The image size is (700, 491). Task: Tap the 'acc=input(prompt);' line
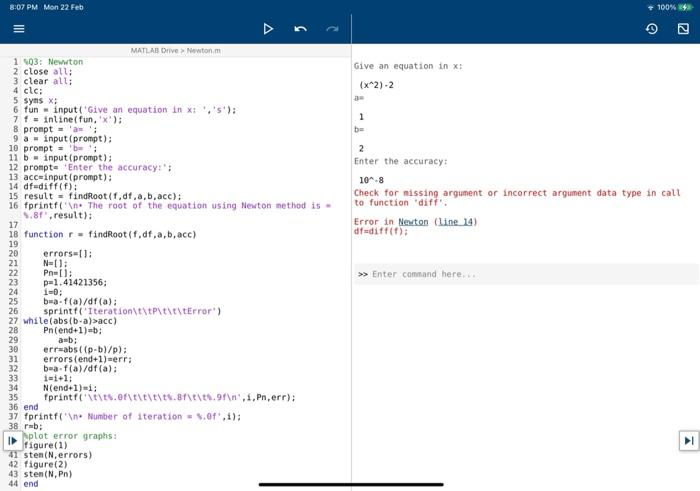(68, 177)
